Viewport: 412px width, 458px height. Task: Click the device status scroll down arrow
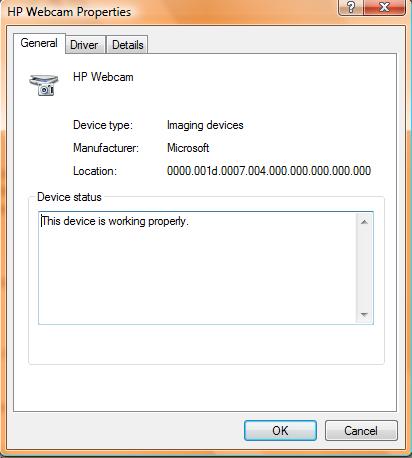[364, 314]
